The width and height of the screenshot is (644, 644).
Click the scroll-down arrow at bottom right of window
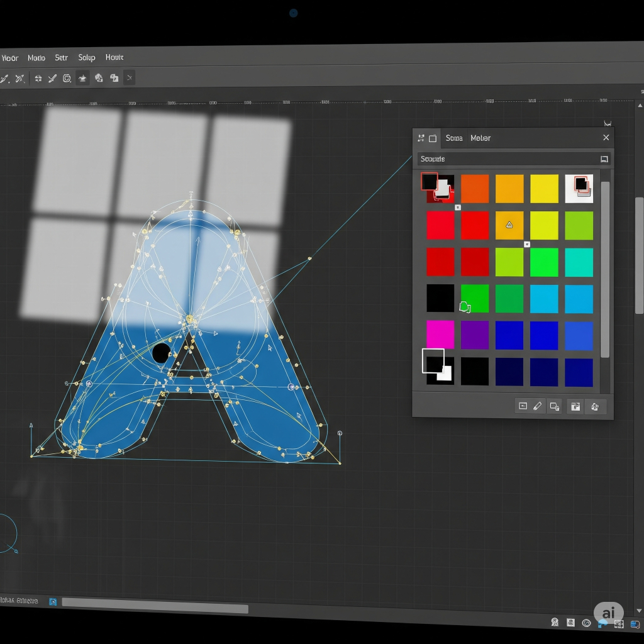coord(639,610)
